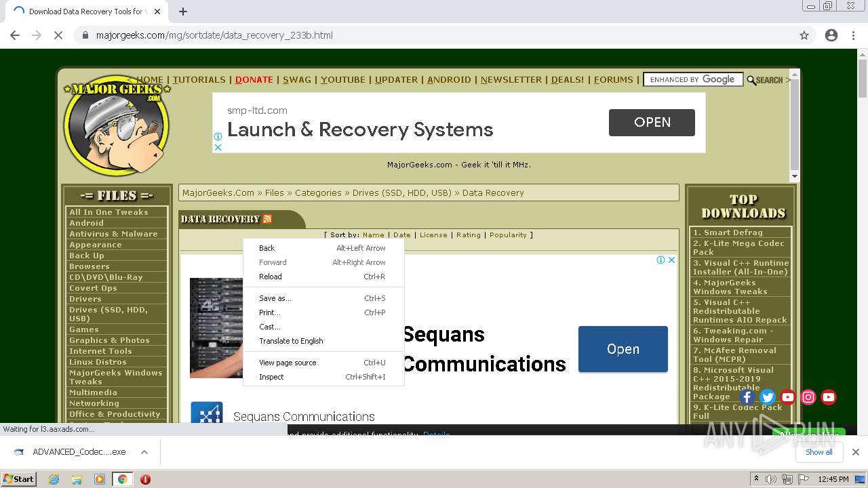Open the NEWSLETTER nav link

(511, 79)
